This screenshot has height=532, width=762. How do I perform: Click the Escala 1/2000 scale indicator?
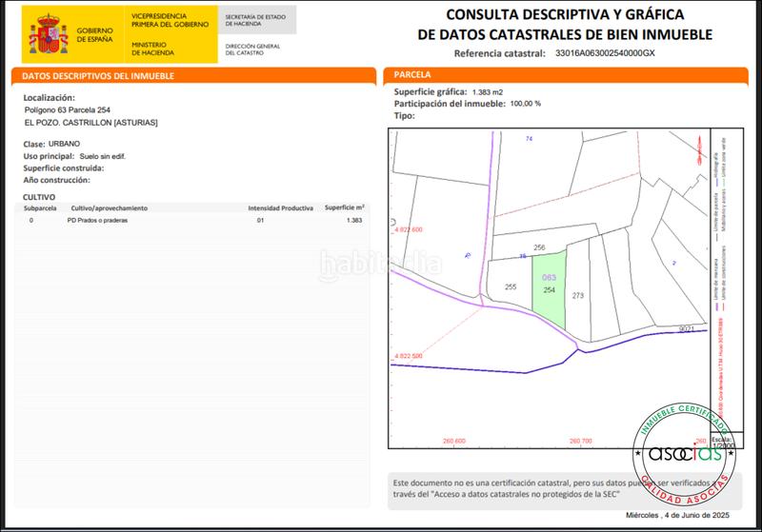point(723,440)
